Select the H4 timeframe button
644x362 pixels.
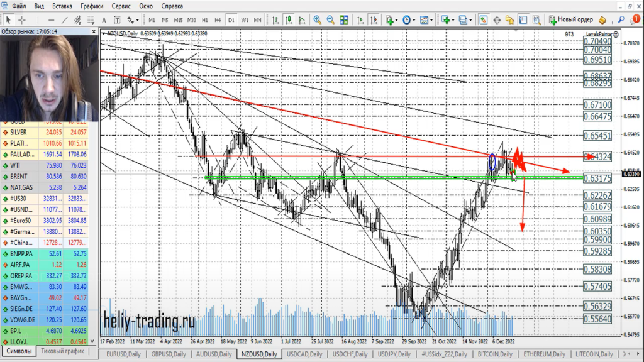click(218, 19)
